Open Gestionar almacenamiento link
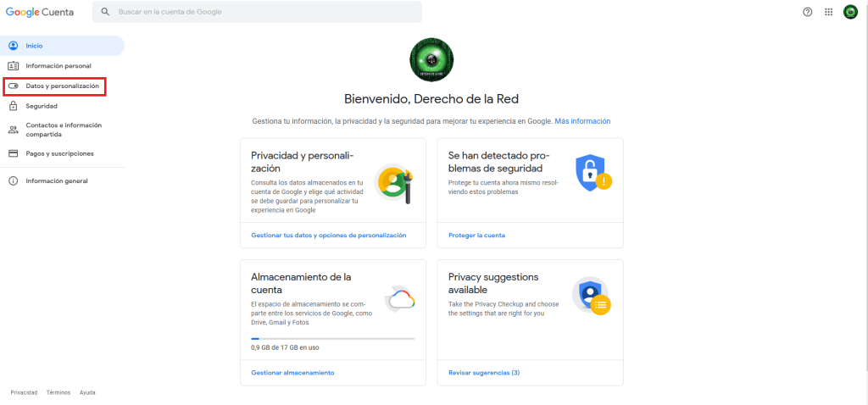Image resolution: width=868 pixels, height=405 pixels. point(292,373)
